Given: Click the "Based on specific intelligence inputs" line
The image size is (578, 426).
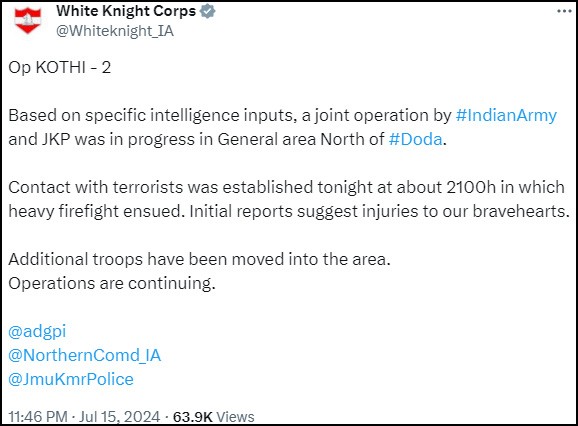Looking at the screenshot, I should click(x=282, y=115).
